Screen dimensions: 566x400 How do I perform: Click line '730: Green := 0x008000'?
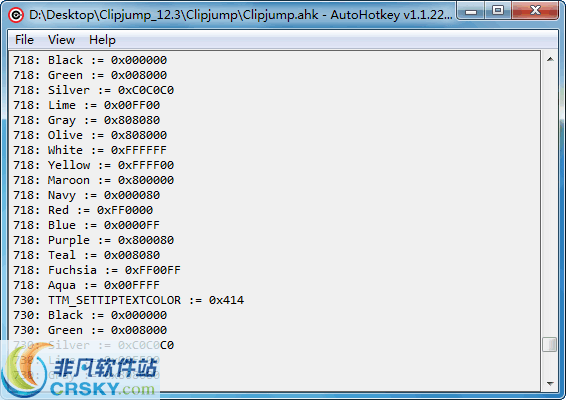(x=90, y=330)
